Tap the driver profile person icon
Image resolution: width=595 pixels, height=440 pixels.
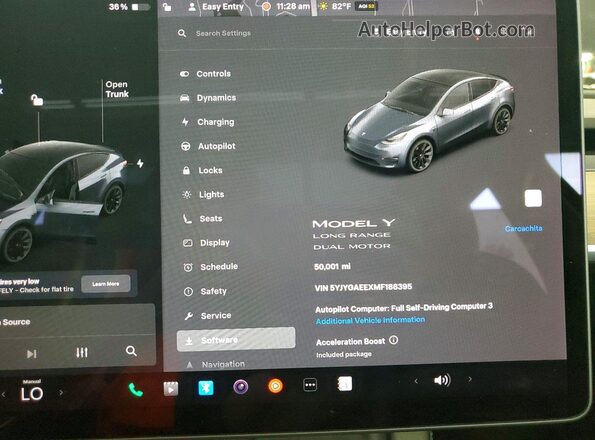(x=192, y=7)
